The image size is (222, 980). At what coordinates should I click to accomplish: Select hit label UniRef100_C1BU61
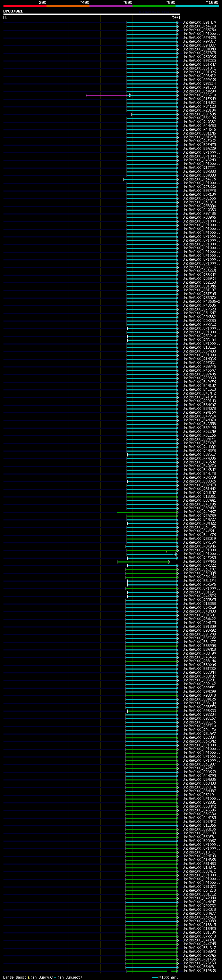(199, 496)
